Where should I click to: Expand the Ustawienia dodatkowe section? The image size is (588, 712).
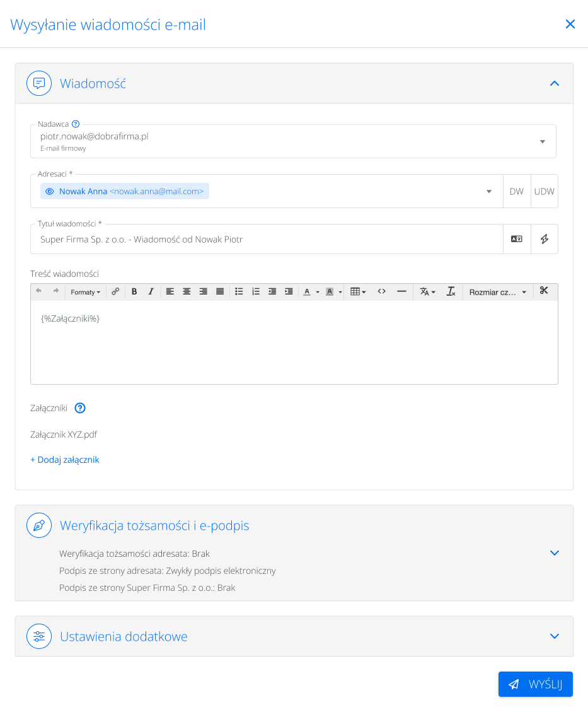point(555,636)
